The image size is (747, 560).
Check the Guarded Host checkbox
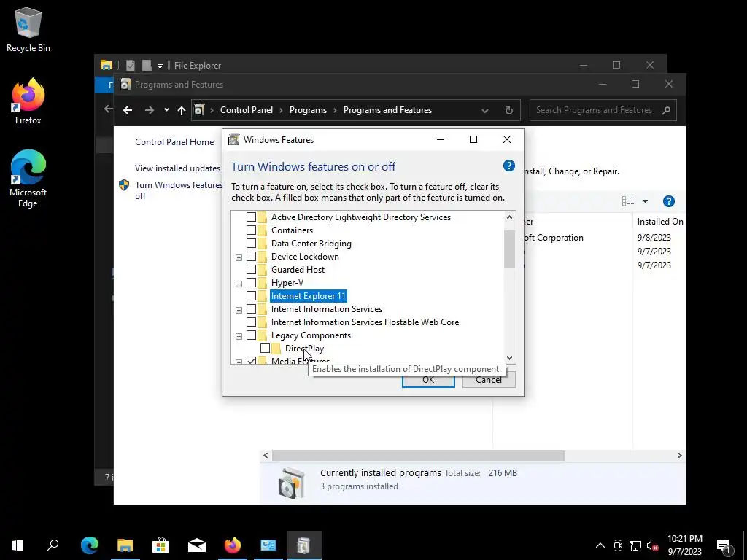[x=251, y=270]
